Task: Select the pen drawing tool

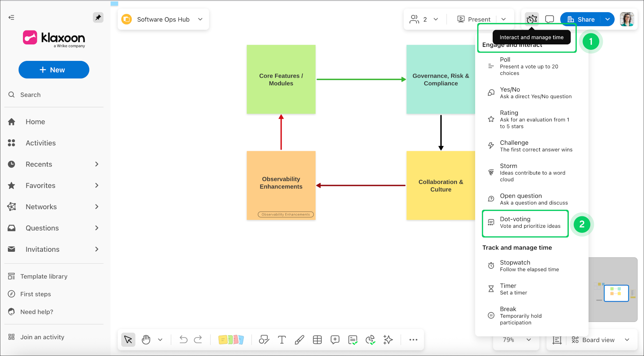Action: [299, 340]
